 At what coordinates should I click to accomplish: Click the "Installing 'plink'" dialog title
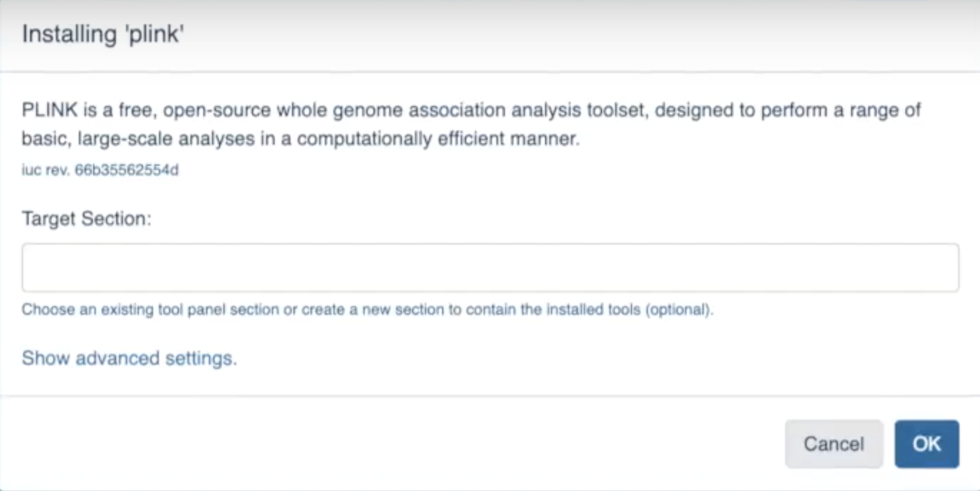click(103, 34)
